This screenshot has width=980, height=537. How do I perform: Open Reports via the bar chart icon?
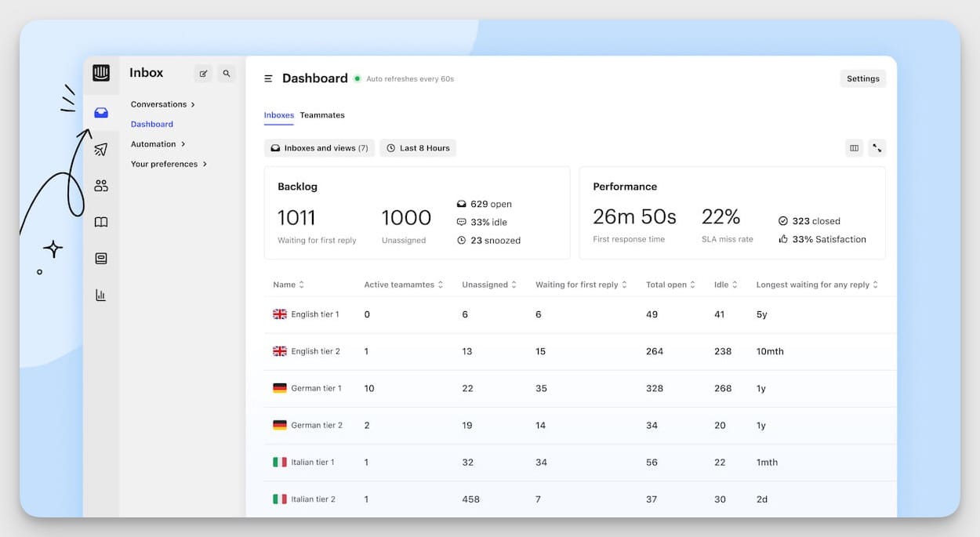[x=101, y=295]
